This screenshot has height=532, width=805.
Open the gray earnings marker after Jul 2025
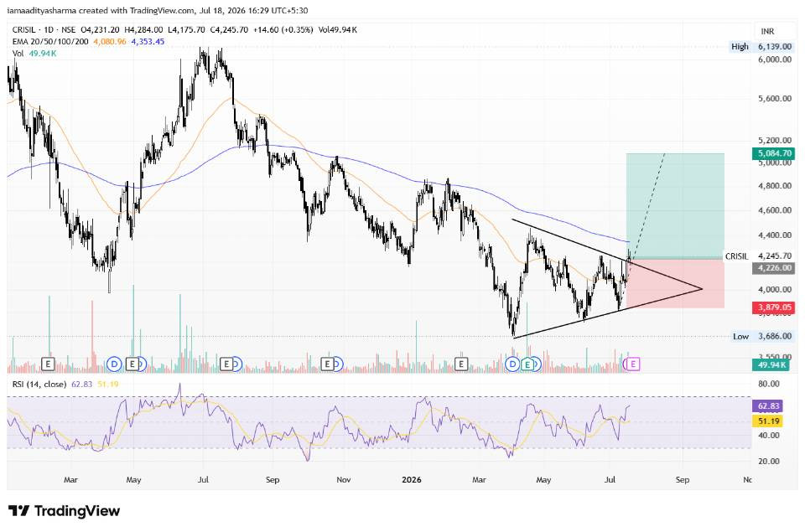pos(226,364)
